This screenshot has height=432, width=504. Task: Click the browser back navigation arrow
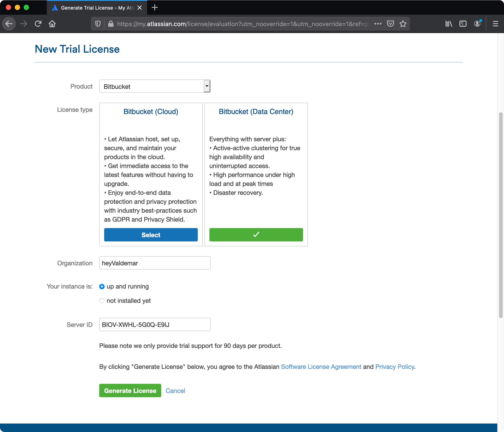(x=9, y=24)
